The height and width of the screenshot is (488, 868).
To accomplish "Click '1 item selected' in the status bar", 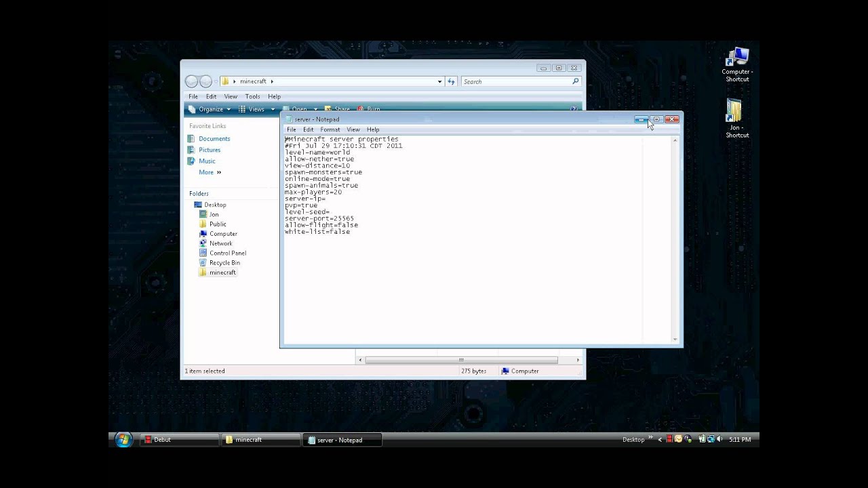I will point(205,371).
